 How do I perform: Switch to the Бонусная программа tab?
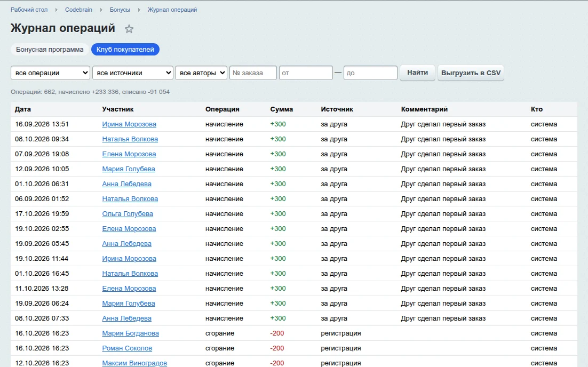(x=50, y=50)
